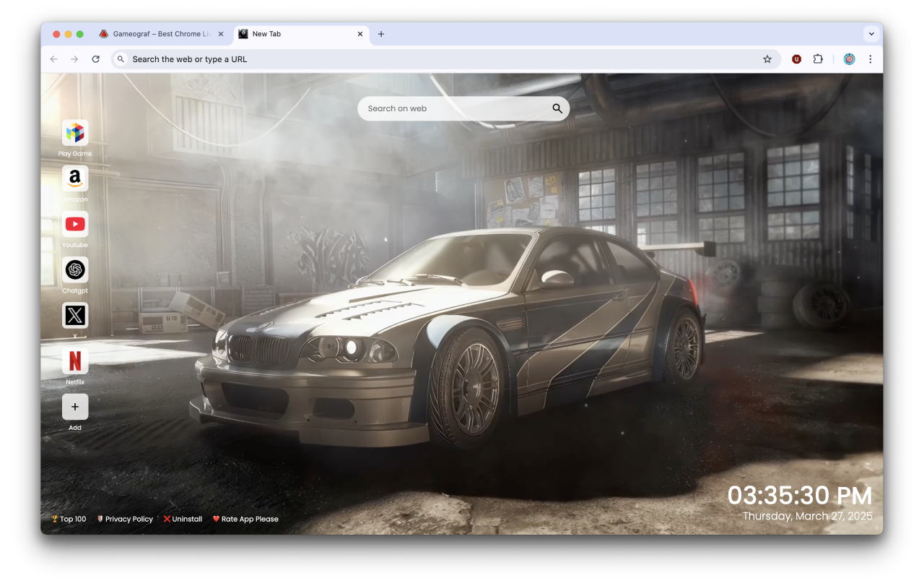Open the Youtube shortcut icon
924x578 pixels.
75,224
